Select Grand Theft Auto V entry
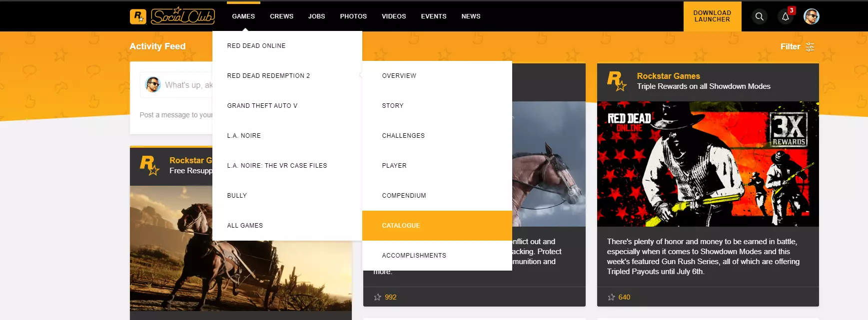868x320 pixels. coord(287,106)
